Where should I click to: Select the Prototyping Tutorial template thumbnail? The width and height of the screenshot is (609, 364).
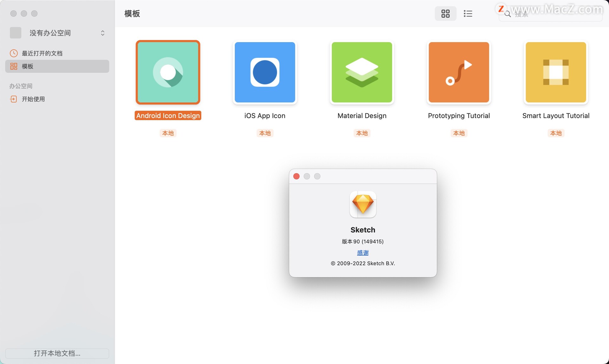point(459,72)
